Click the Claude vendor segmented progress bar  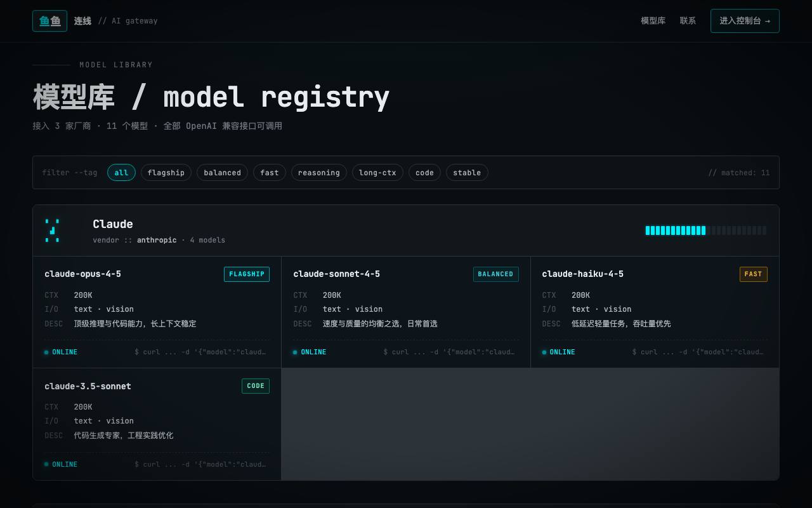(706, 231)
